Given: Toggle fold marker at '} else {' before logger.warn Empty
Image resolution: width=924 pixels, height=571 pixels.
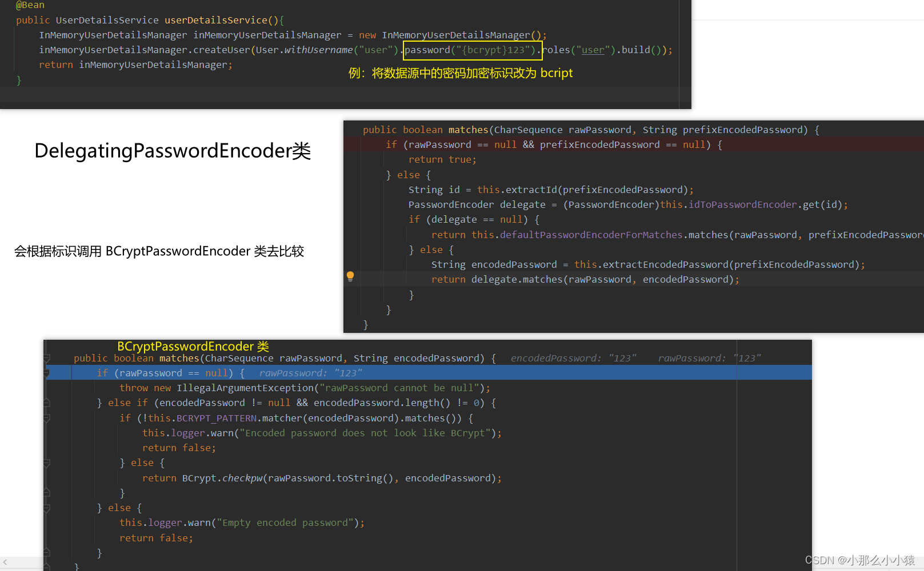Looking at the screenshot, I should tap(47, 508).
